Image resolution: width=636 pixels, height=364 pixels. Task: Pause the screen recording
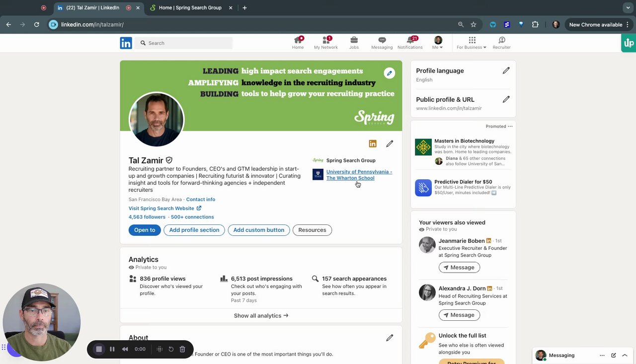112,349
